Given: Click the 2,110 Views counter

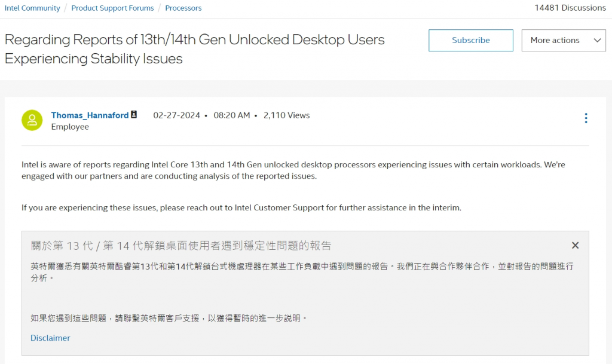Looking at the screenshot, I should (x=286, y=115).
